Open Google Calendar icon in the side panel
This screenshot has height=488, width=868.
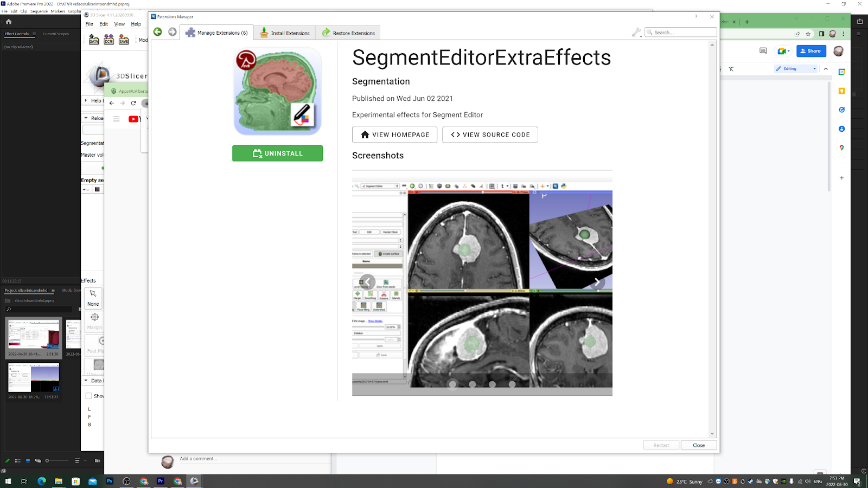point(842,72)
